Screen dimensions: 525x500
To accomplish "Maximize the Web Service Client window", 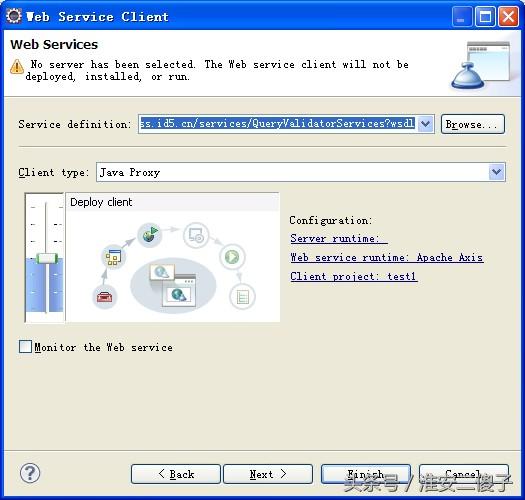I will click(x=485, y=16).
